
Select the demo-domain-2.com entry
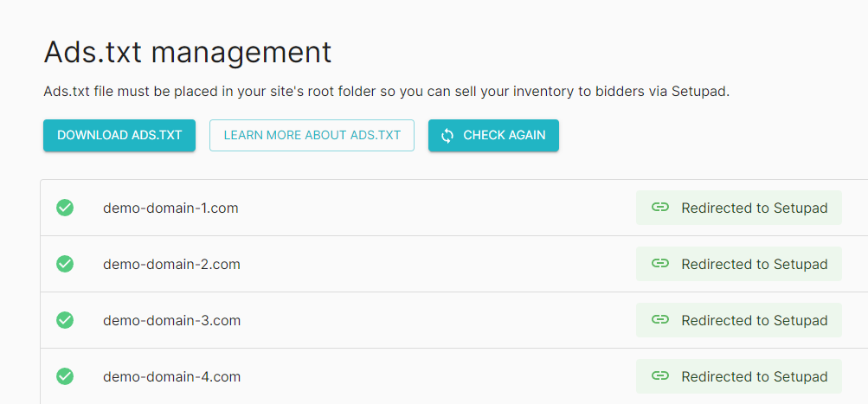pos(171,265)
